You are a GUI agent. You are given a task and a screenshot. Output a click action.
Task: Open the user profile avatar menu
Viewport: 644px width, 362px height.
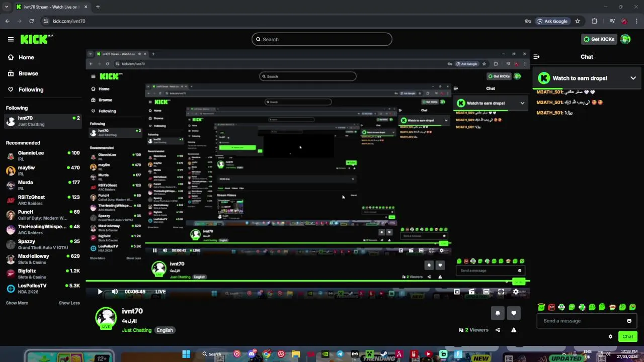click(x=625, y=39)
